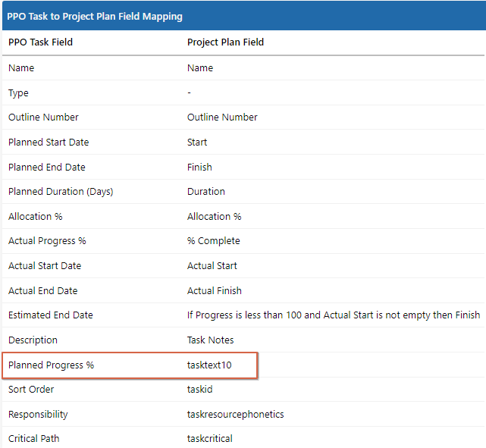Image resolution: width=486 pixels, height=448 pixels.
Task: Click the 'Start' project plan value
Action: (197, 143)
